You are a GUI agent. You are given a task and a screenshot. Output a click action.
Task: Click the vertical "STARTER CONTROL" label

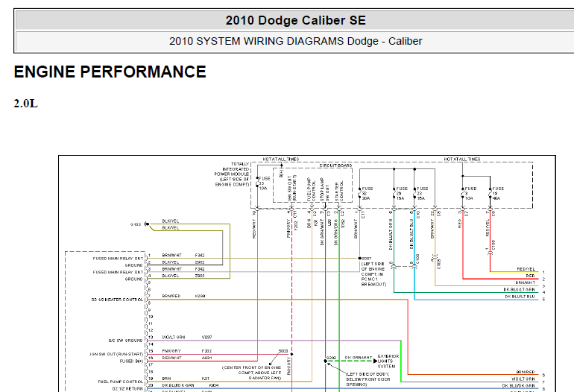pos(339,191)
